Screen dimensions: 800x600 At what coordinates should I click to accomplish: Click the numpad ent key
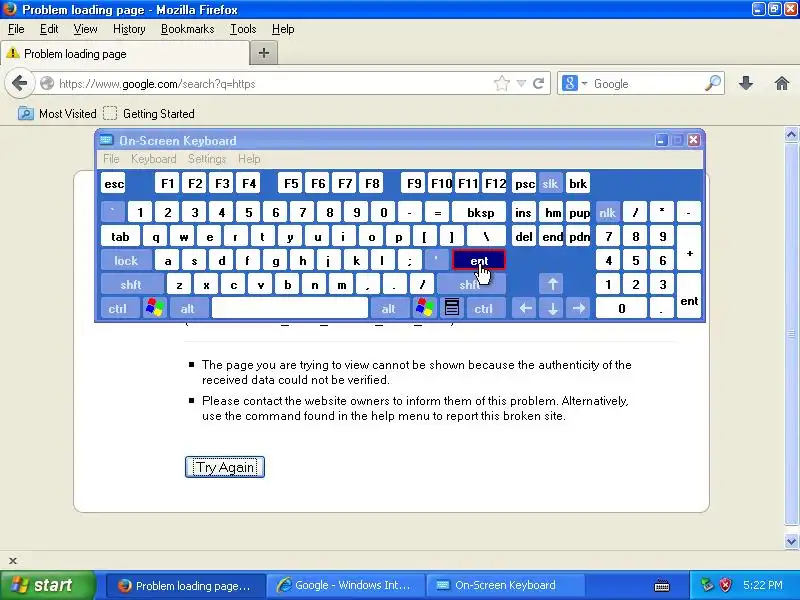pyautogui.click(x=689, y=296)
